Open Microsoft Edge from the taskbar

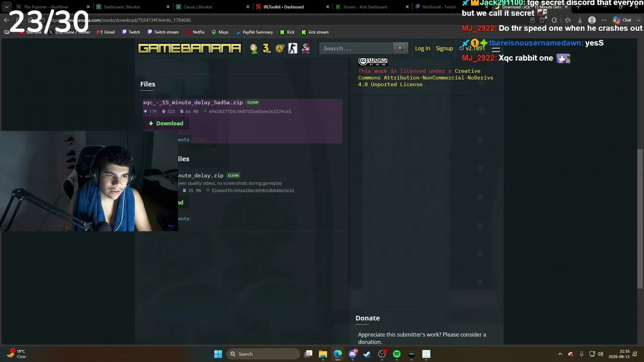pyautogui.click(x=338, y=354)
